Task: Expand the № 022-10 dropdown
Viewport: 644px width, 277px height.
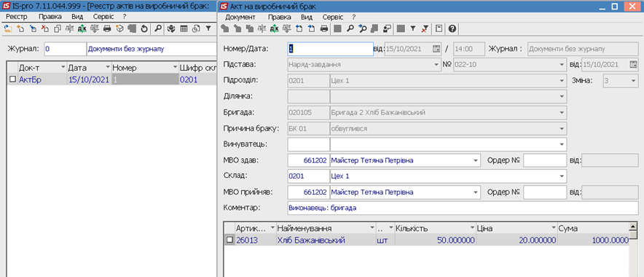Action: [x=562, y=65]
